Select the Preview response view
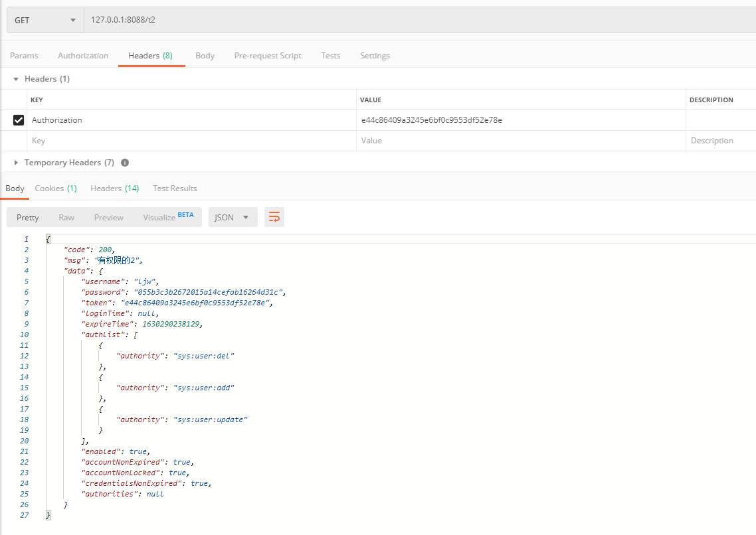Screen dimensions: 756x535 (x=109, y=218)
